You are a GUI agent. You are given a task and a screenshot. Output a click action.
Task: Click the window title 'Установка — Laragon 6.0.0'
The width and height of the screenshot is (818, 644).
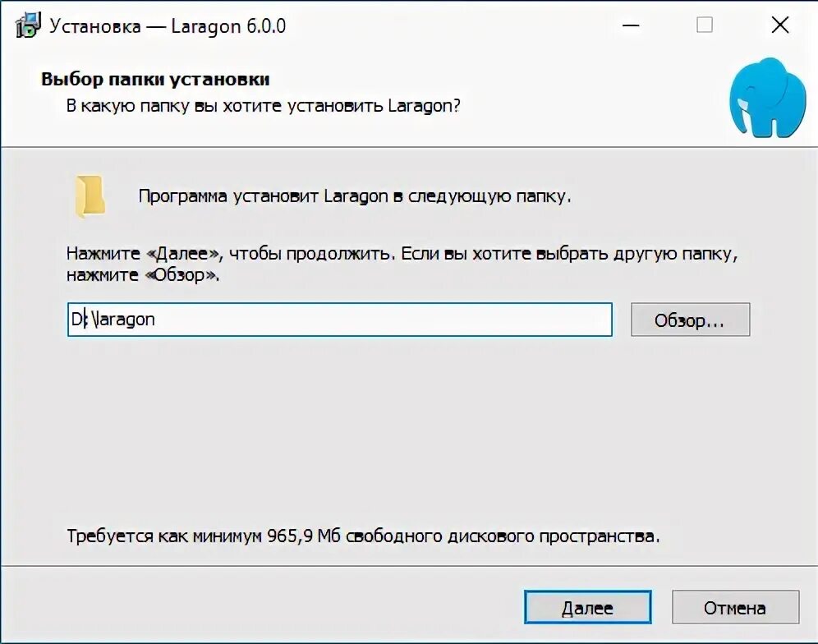tap(168, 25)
